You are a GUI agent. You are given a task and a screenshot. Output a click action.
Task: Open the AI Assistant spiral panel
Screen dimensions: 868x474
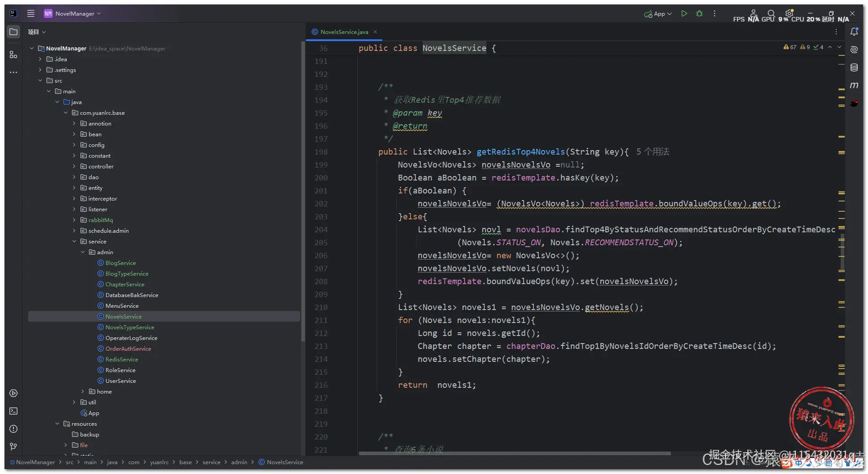[x=854, y=50]
